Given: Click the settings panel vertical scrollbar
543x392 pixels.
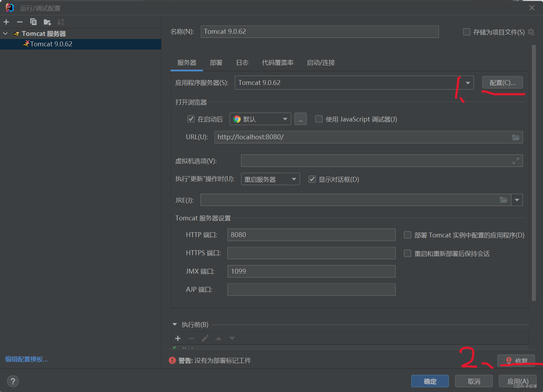Looking at the screenshot, I should (x=534, y=173).
